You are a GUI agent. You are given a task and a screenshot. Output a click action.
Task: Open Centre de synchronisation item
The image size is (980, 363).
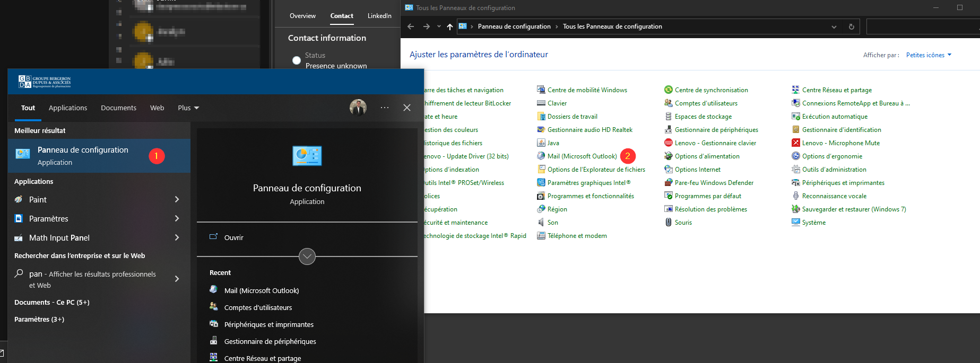(706, 90)
